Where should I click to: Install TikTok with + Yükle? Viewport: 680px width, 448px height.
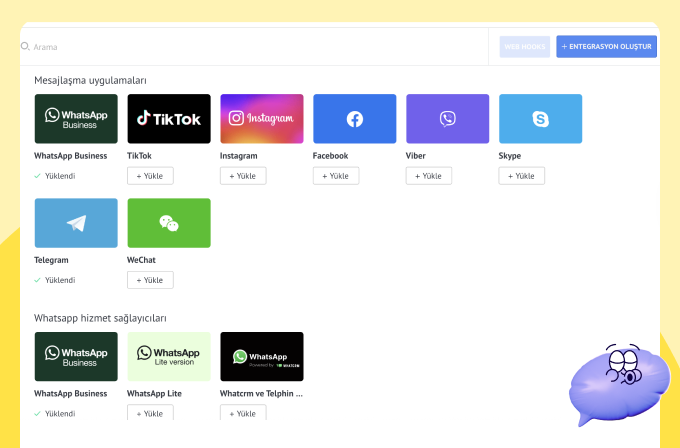point(150,176)
